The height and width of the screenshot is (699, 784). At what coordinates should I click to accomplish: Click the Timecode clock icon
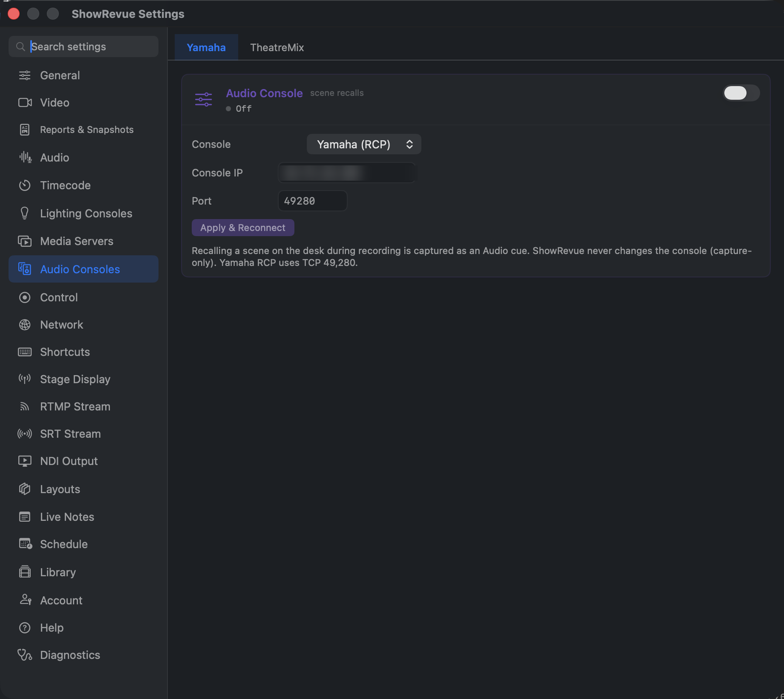tap(25, 185)
